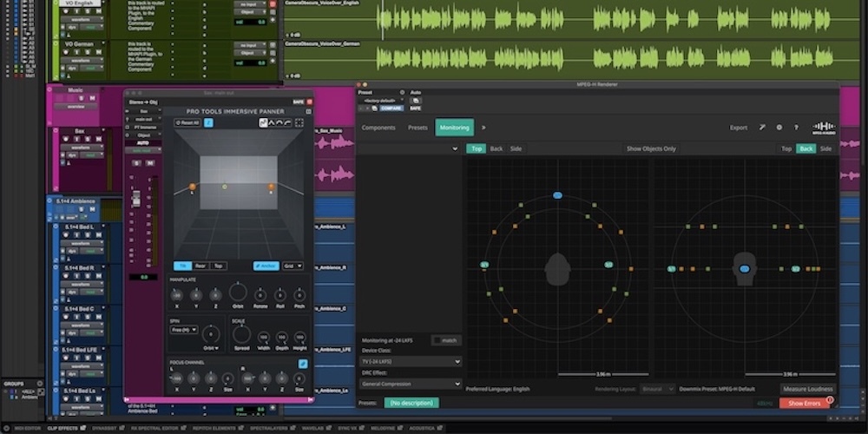This screenshot has height=434, width=868.
Task: Open the panner settings icon below SAFE
Action: coord(310,110)
